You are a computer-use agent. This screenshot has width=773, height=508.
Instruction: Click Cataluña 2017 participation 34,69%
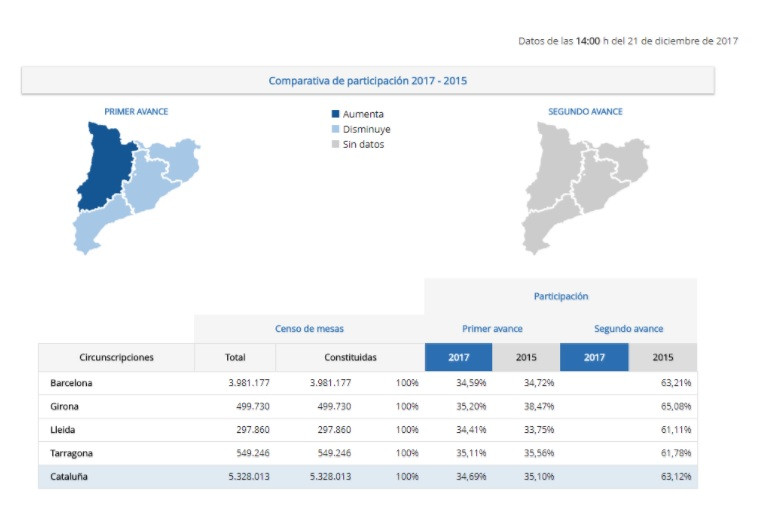tap(471, 476)
